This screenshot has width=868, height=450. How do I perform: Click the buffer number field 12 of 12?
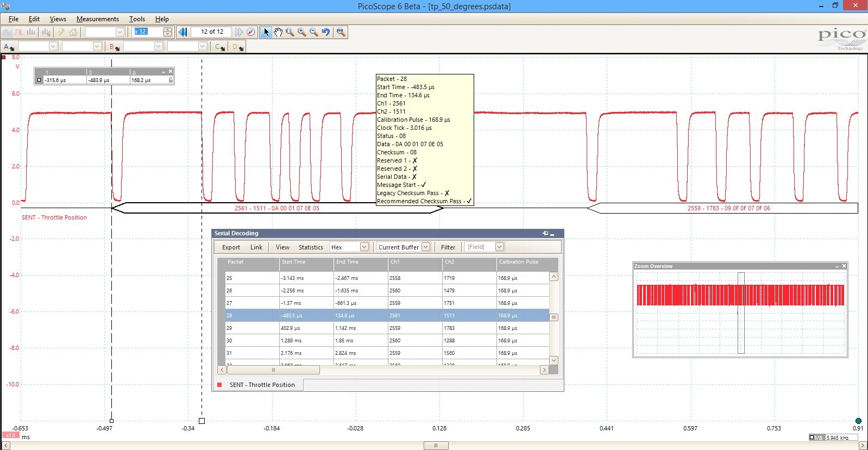tap(212, 32)
